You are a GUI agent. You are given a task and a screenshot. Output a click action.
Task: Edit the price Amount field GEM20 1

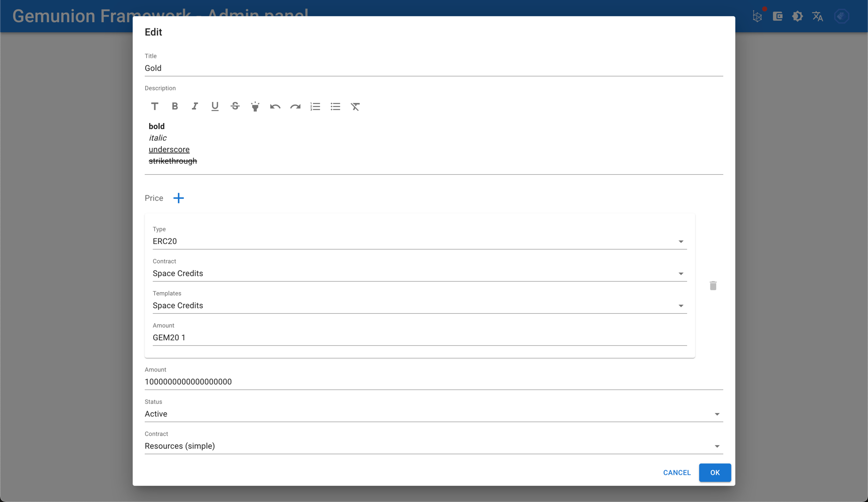point(420,338)
